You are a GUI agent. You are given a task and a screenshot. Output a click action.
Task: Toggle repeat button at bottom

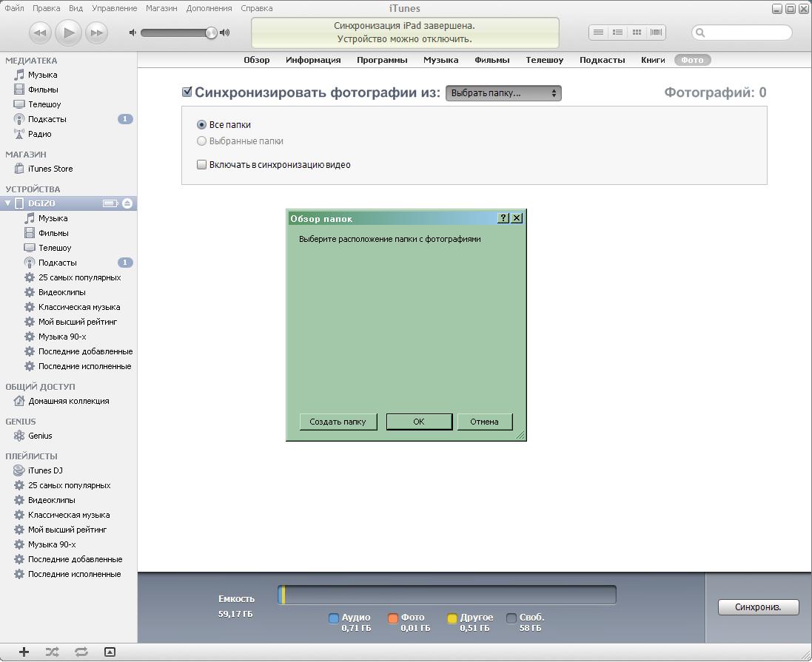(x=81, y=652)
